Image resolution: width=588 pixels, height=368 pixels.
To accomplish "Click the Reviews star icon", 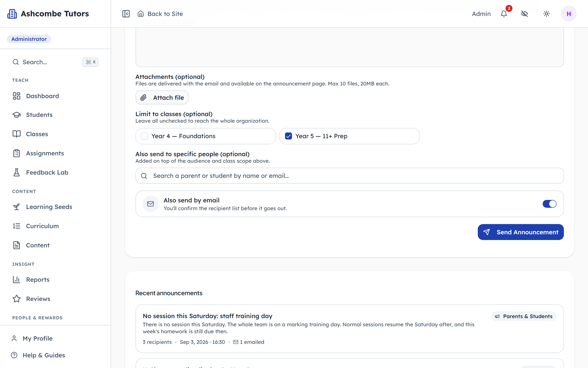I will 17,299.
